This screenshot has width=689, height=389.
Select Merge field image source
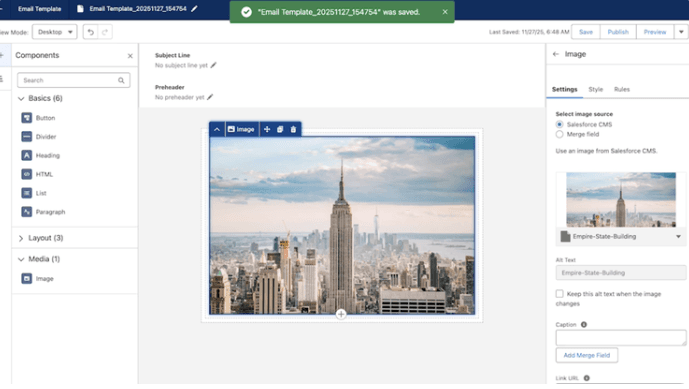click(x=559, y=135)
